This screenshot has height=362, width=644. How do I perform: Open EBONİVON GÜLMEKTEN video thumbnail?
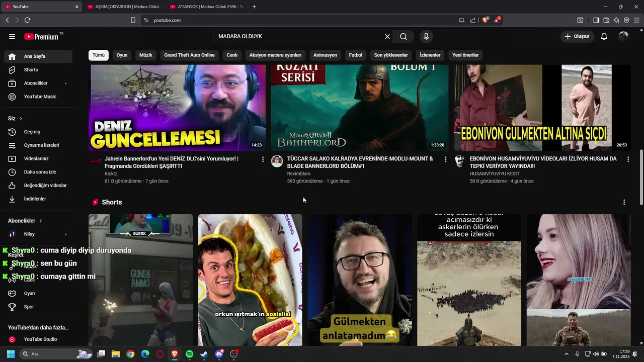pyautogui.click(x=542, y=108)
